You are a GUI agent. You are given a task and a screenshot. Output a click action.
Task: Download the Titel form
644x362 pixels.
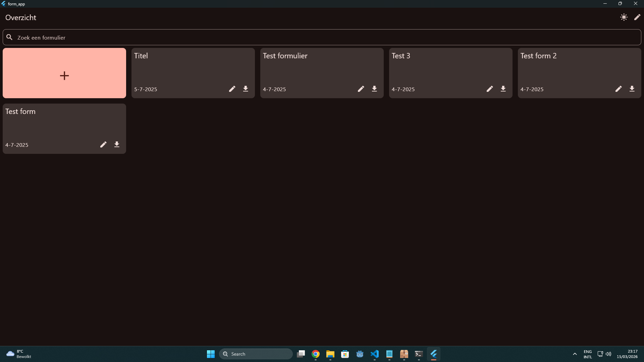(x=246, y=89)
